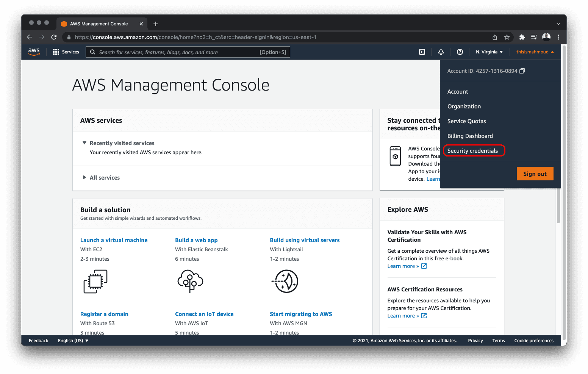Open Launch a virtual machine link
Viewport: 588px width, 374px height.
114,240
